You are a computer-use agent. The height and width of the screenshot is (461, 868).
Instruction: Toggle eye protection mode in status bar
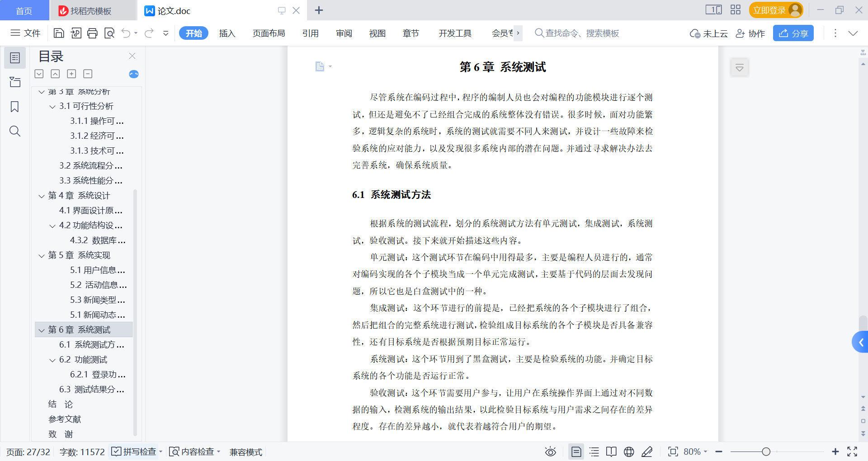[550, 452]
